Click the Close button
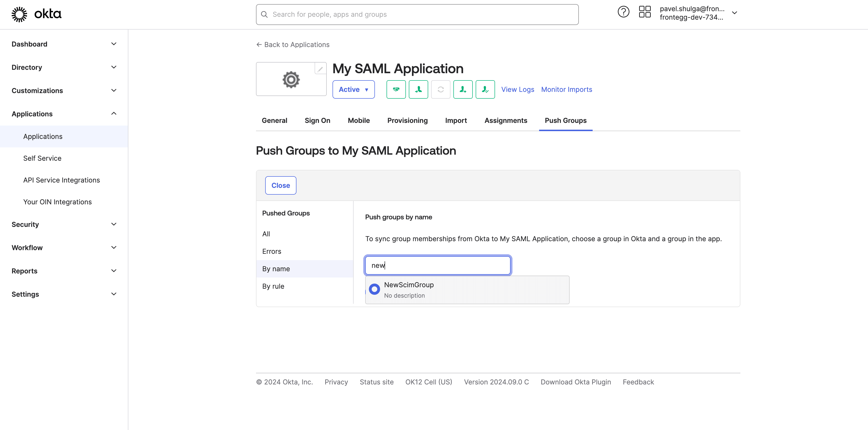This screenshot has height=430, width=868. (x=280, y=185)
